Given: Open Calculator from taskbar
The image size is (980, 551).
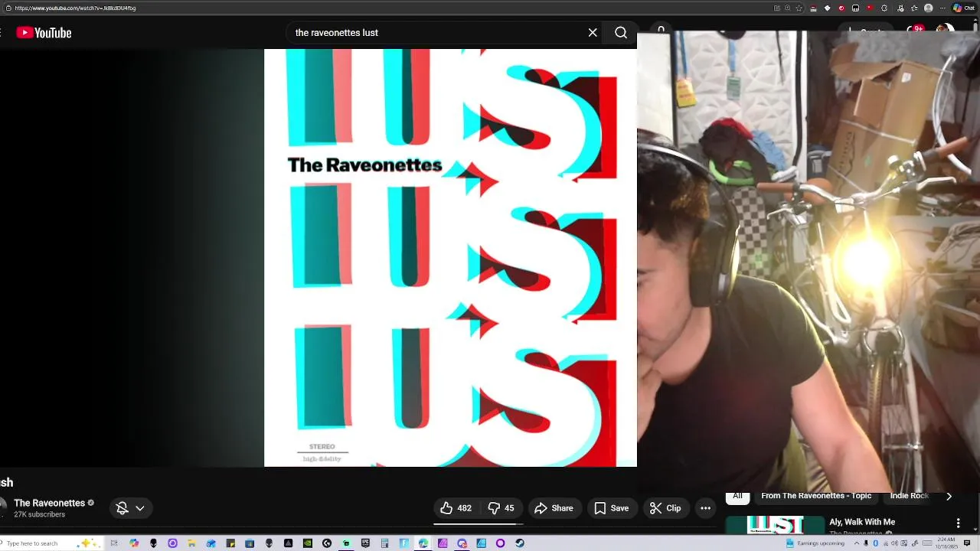Looking at the screenshot, I should point(384,543).
